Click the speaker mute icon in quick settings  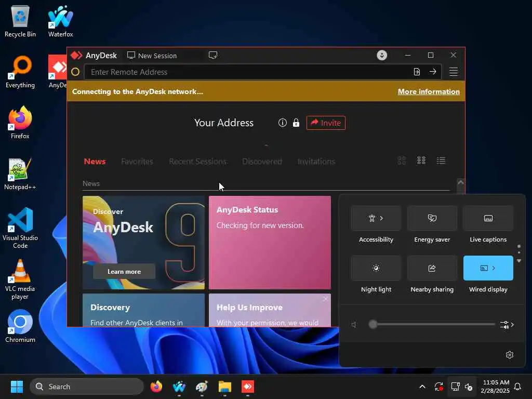(354, 325)
